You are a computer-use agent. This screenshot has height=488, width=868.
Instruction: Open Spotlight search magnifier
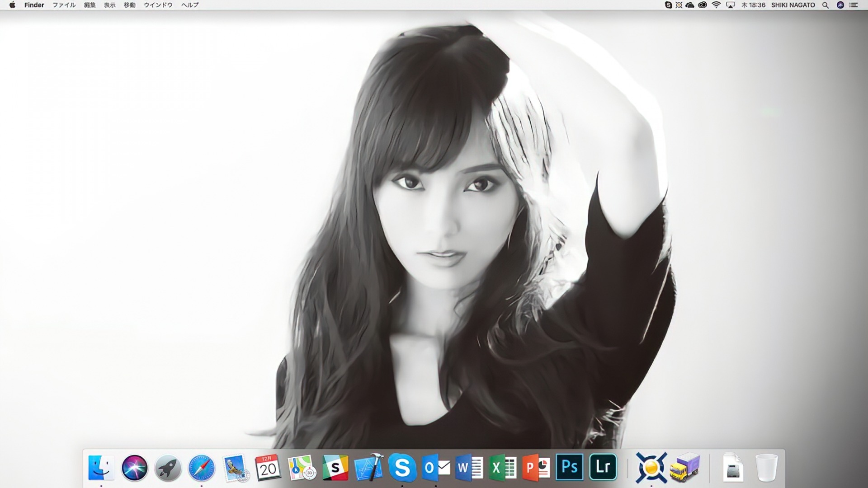click(825, 5)
